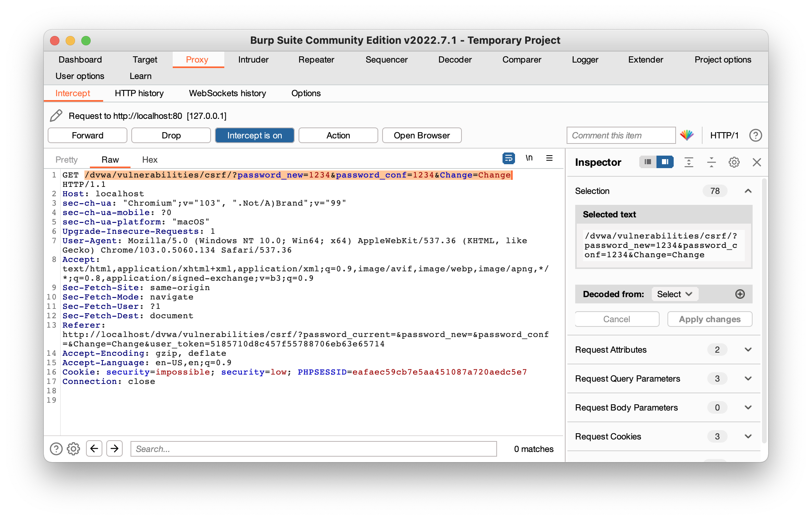Open Proxy Options sub-tab
Image resolution: width=812 pixels, height=520 pixels.
(306, 93)
